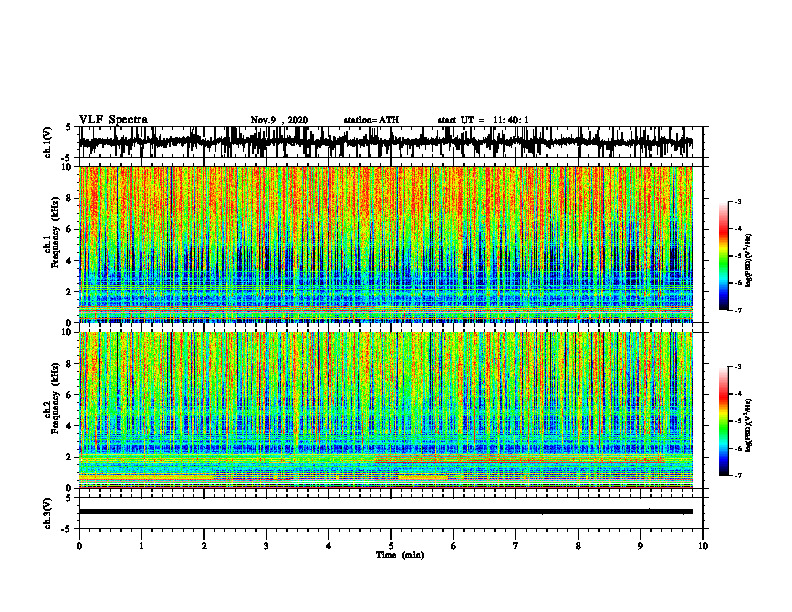Click the "4" kHz tick on ch.1 frequency axis
The width and height of the screenshot is (792, 612).
pyautogui.click(x=71, y=261)
